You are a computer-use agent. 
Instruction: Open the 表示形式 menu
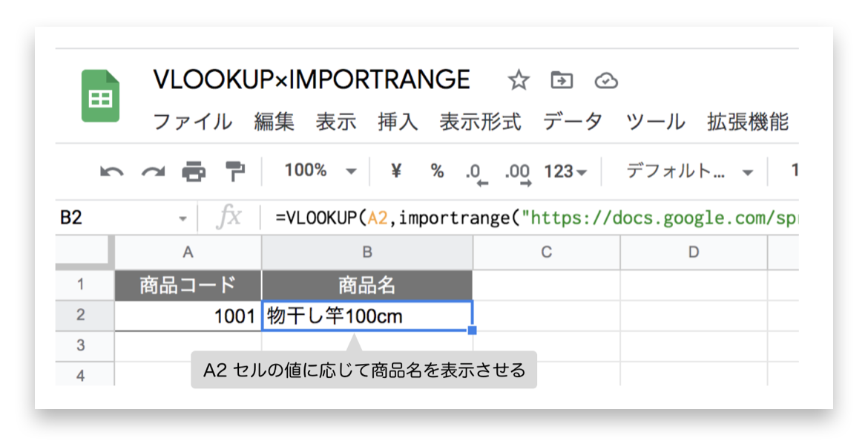481,122
